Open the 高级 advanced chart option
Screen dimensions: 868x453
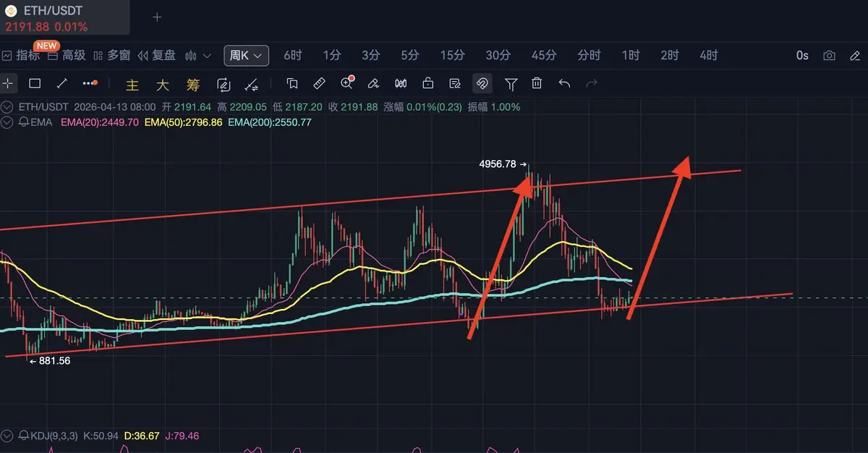pos(67,55)
